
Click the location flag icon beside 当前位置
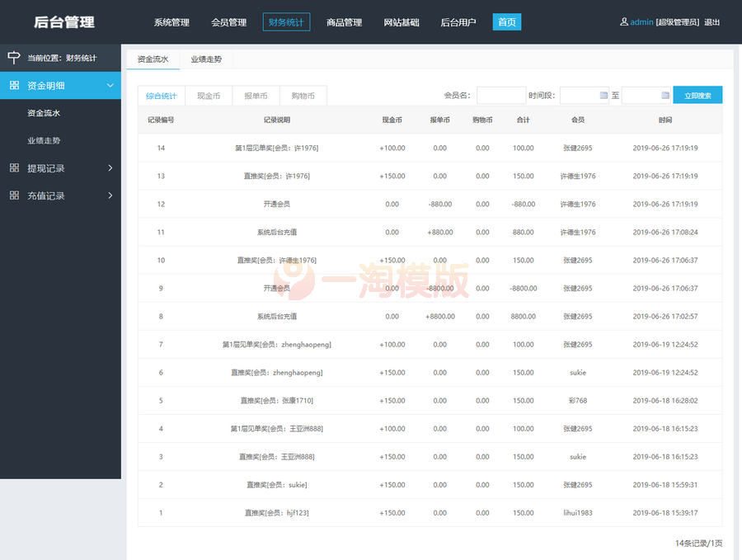coord(13,58)
